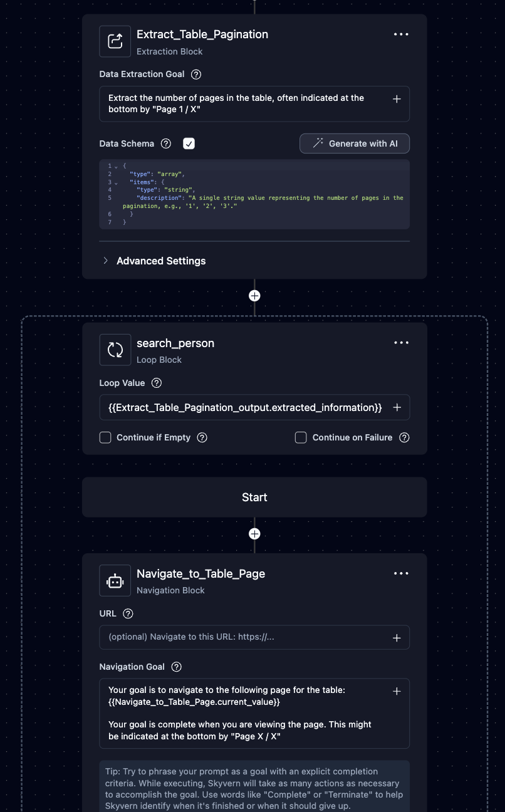This screenshot has width=505, height=812.
Task: Click the Navigate_to_Table_Page robot icon
Action: click(x=115, y=580)
